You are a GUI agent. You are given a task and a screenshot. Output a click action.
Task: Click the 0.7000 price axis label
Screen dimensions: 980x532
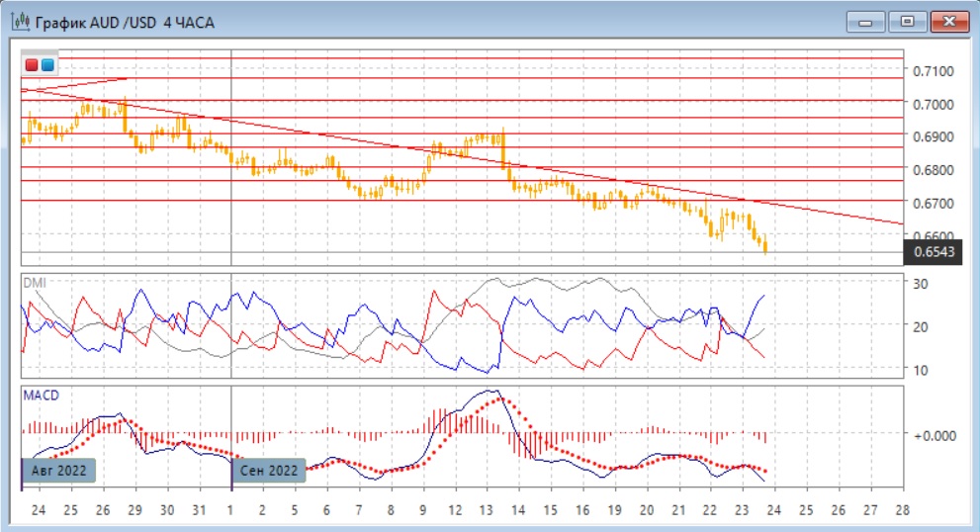pyautogui.click(x=932, y=104)
